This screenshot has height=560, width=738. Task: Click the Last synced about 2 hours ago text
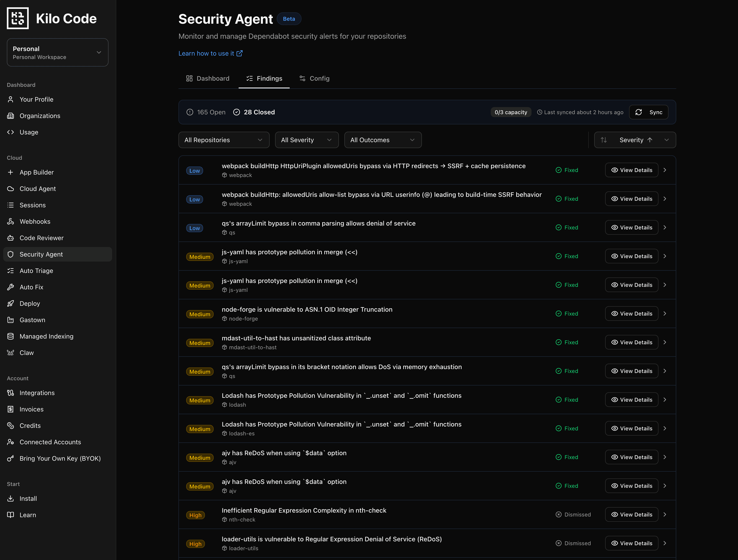coord(580,112)
